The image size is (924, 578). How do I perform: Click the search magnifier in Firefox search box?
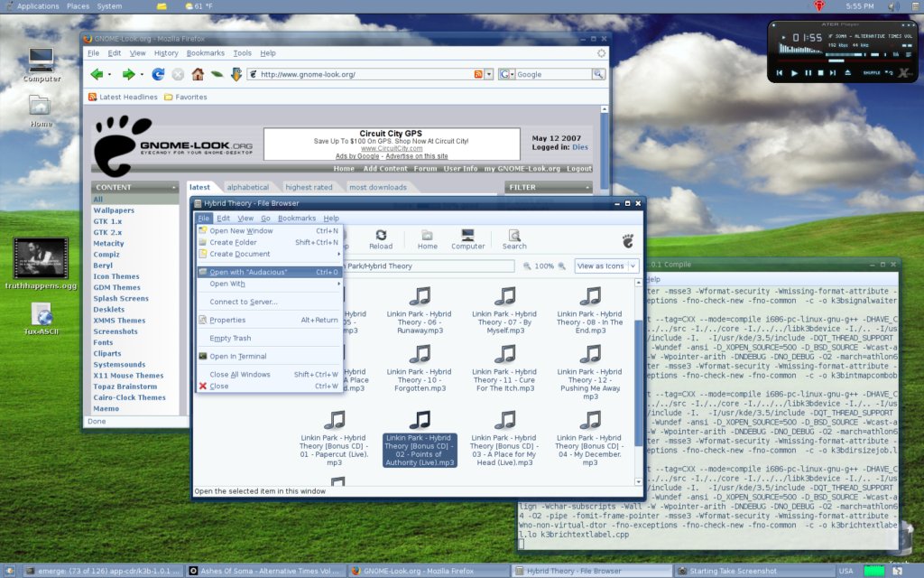click(598, 74)
